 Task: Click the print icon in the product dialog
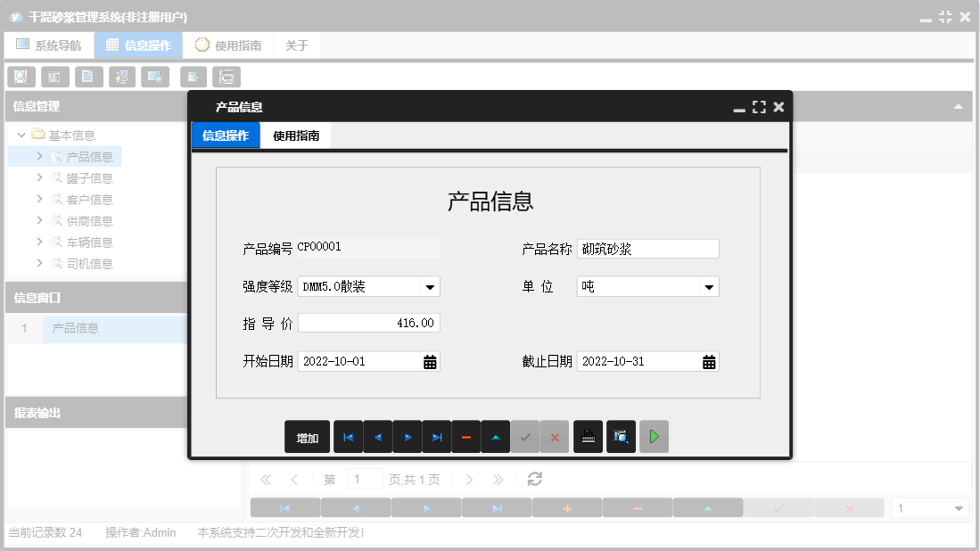click(588, 437)
